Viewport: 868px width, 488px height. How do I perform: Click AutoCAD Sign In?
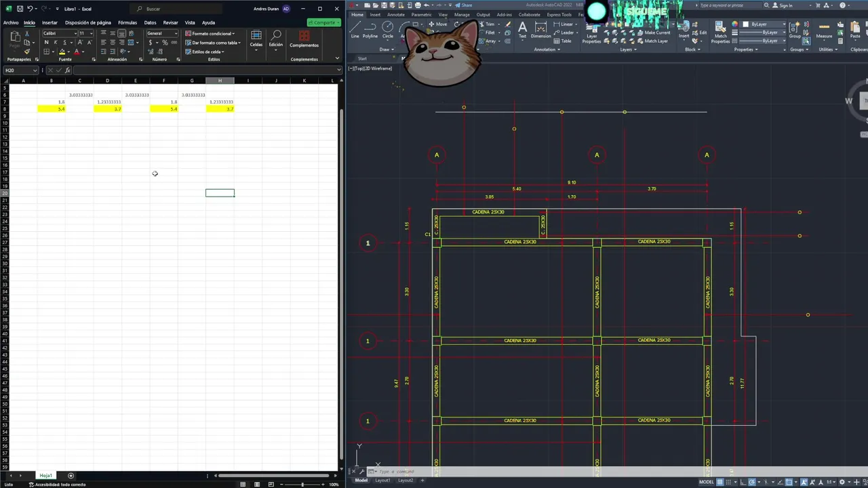click(x=782, y=5)
